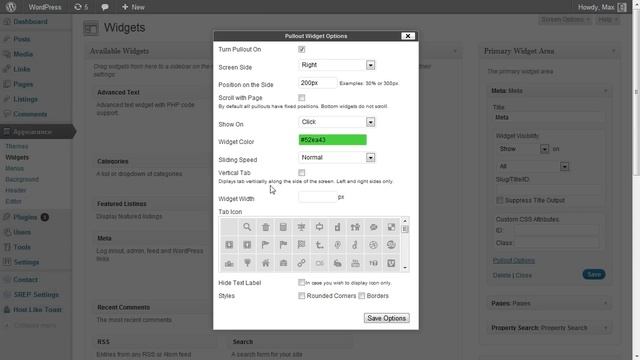Open the Show On dropdown

tap(337, 122)
